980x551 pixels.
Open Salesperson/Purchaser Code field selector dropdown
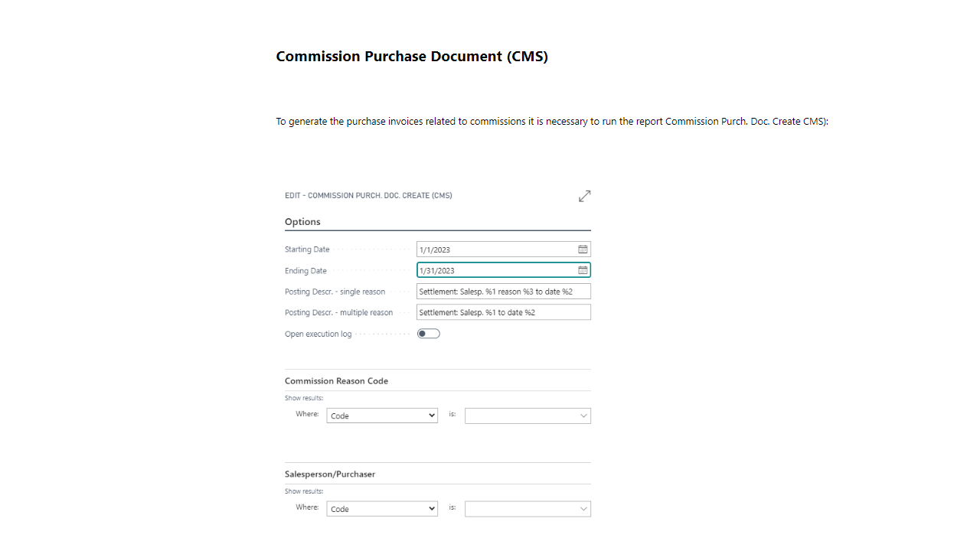pos(382,509)
